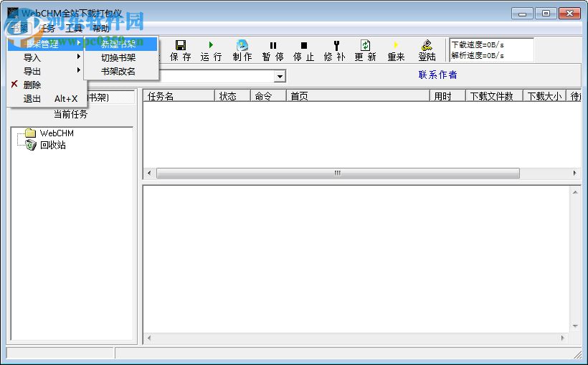Screen dimensions: 588x365
Task: Click the task list scroll left arrow
Action: pyautogui.click(x=149, y=173)
